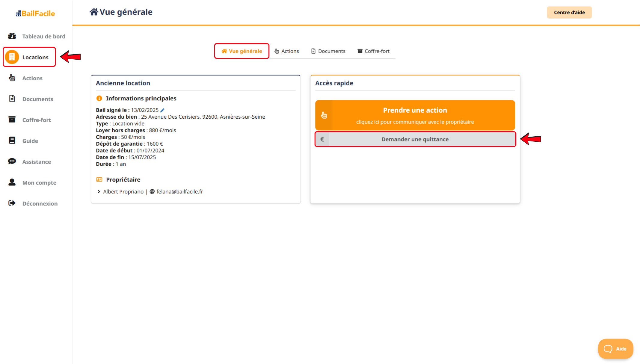
Task: Open the Centre d'aide button
Action: 569,13
